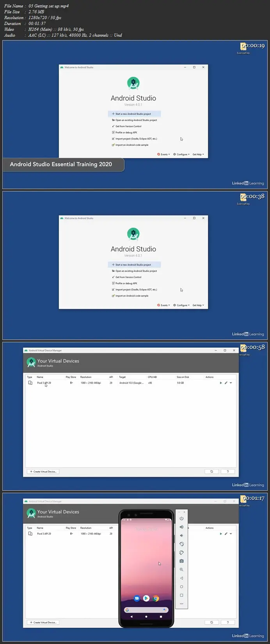Image resolution: width=270 pixels, height=644 pixels.
Task: Click Create Virtual Device in the 00:01:17 frame
Action: point(43,623)
